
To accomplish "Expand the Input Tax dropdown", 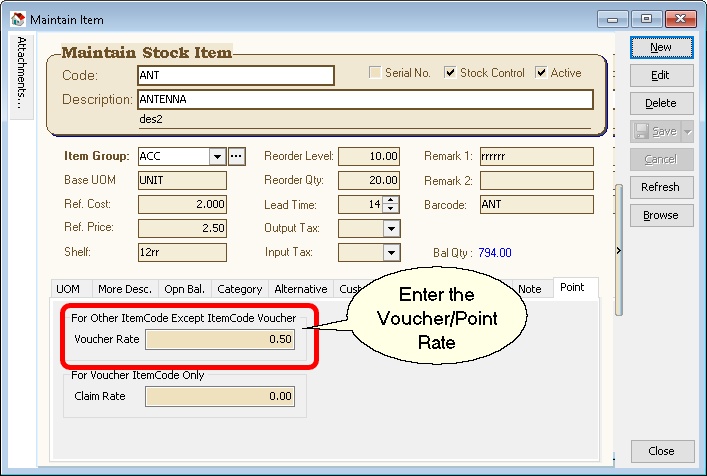I will (391, 253).
